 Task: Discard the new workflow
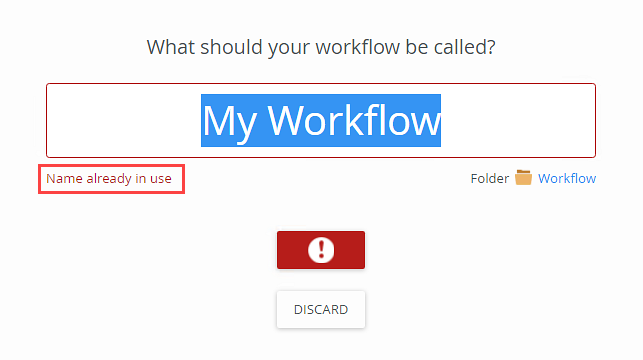point(321,310)
